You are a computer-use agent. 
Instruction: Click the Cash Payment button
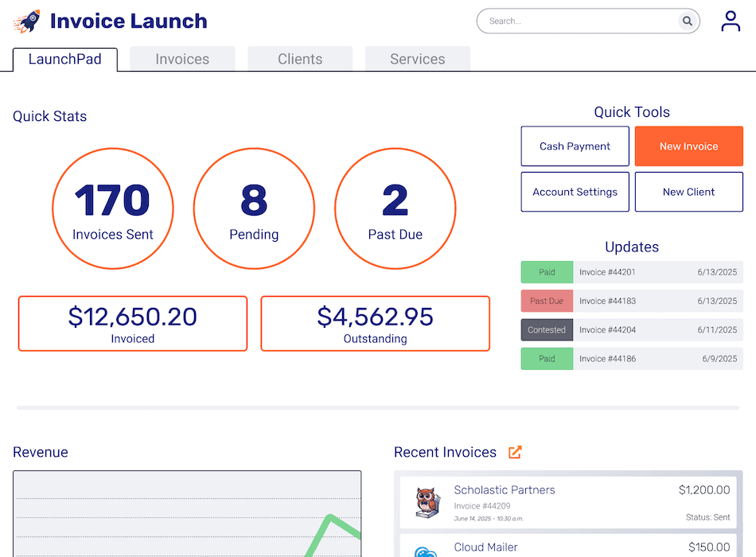coord(575,146)
